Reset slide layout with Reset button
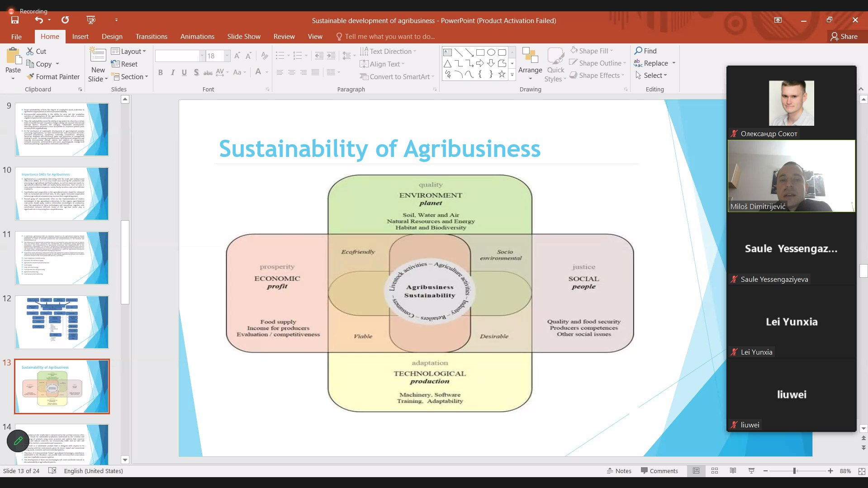Screen dimensions: 868x488 [x=124, y=64]
